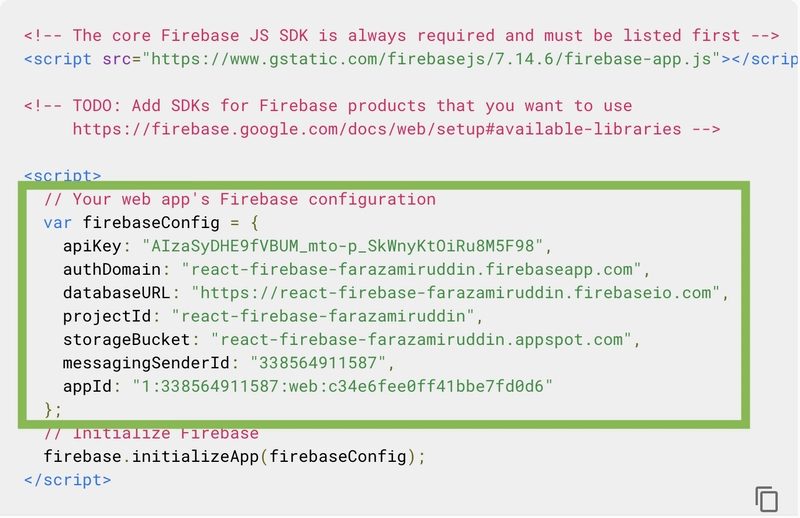
Task: Click the messagingSenderId number value
Action: point(318,363)
